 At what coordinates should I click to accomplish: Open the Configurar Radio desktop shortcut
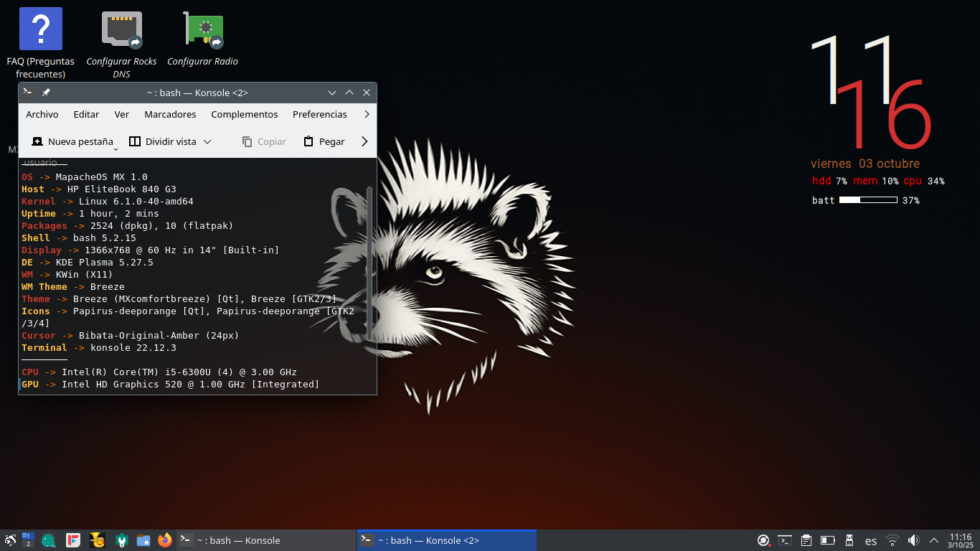[x=202, y=37]
